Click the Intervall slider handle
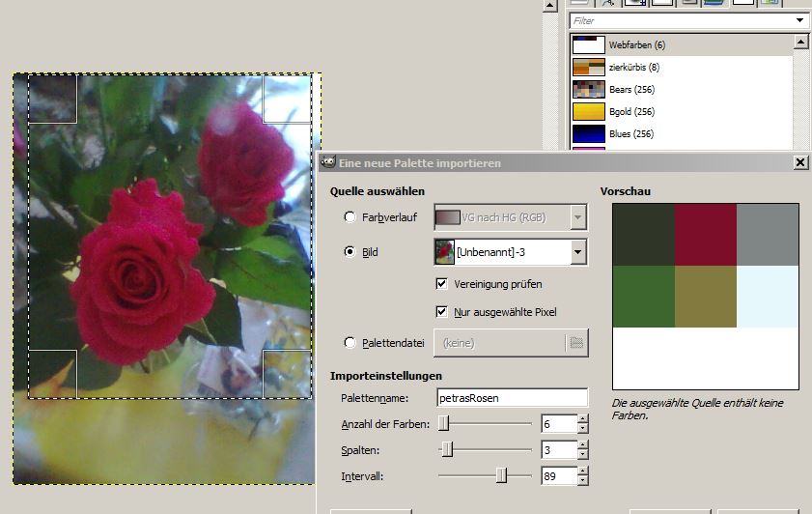The height and width of the screenshot is (514, 812). tap(501, 475)
